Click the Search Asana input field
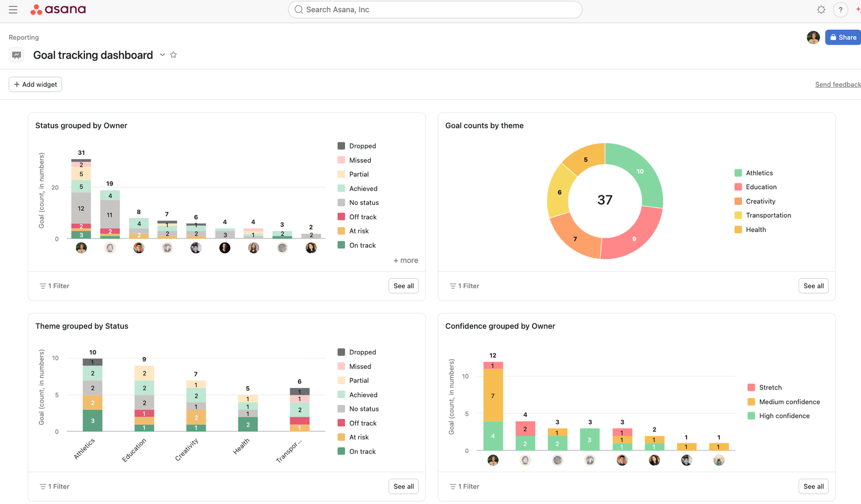The width and height of the screenshot is (861, 504). 435,9
